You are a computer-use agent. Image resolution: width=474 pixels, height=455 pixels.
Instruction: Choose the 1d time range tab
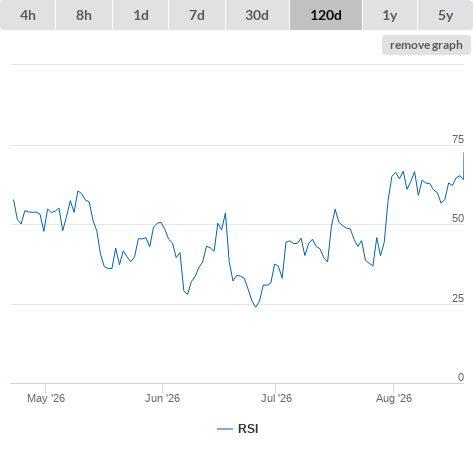coord(141,15)
